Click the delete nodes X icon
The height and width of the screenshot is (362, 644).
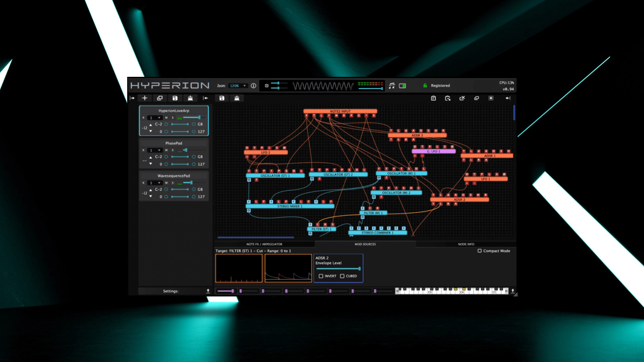pos(462,98)
